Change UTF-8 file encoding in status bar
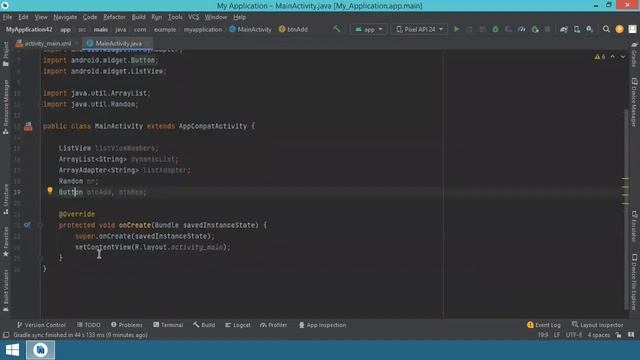The image size is (640, 360). point(574,335)
